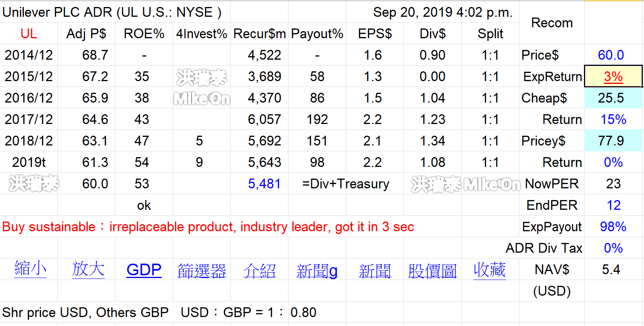
Task: Click the =Div+Treasury cell
Action: click(x=346, y=184)
